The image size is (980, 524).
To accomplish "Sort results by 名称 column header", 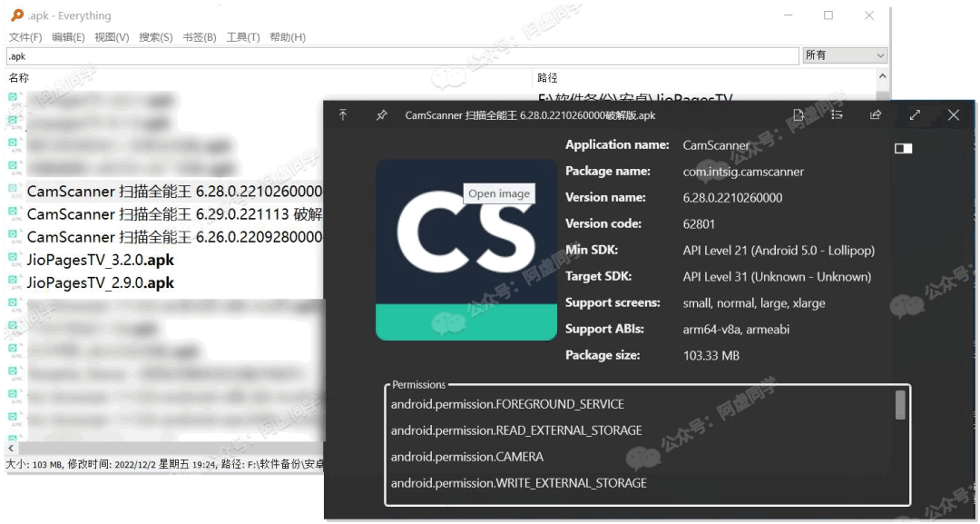I will [19, 77].
